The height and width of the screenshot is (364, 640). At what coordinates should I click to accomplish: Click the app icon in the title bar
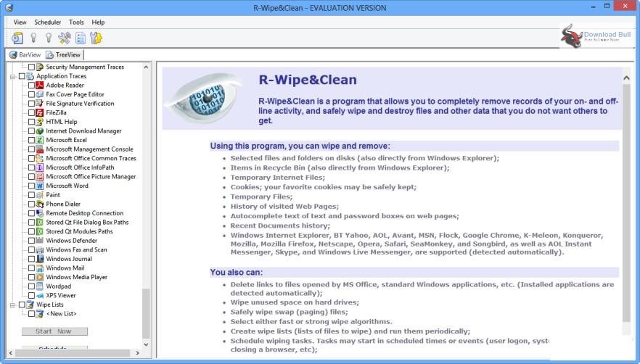(x=9, y=7)
